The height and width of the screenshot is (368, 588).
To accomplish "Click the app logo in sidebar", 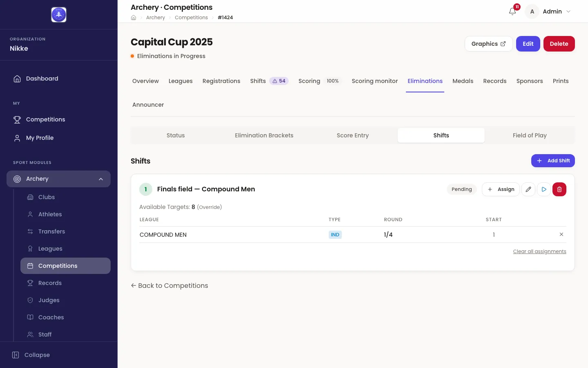I will tap(59, 15).
